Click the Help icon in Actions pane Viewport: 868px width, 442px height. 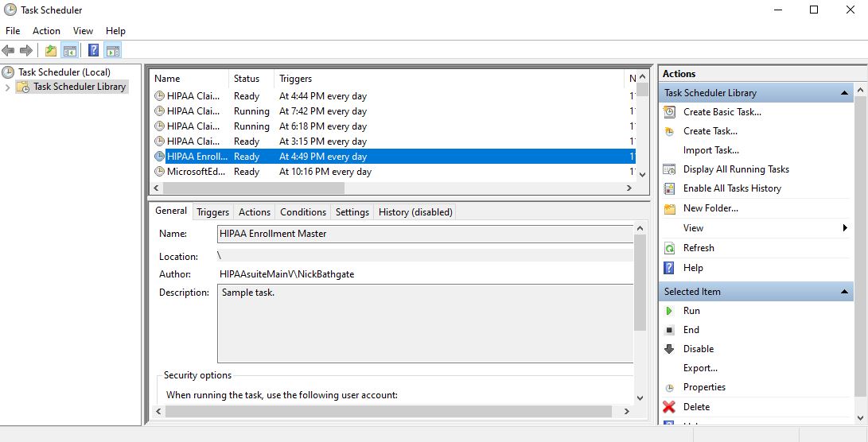669,268
